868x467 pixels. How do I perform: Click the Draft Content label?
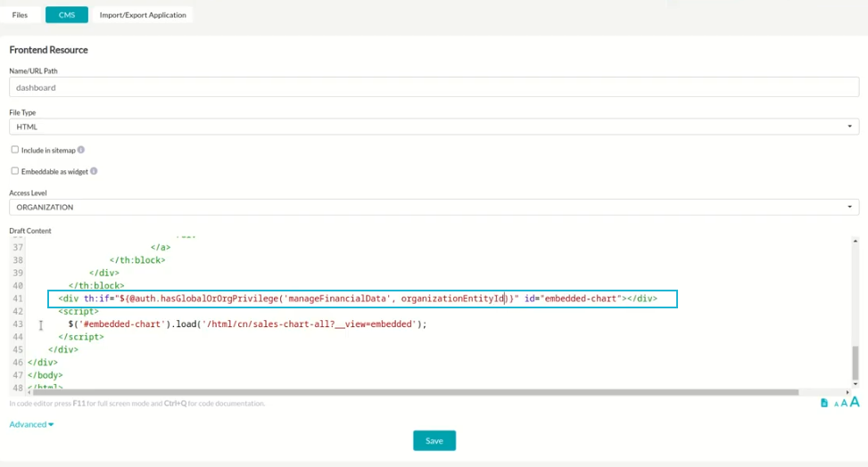(30, 231)
